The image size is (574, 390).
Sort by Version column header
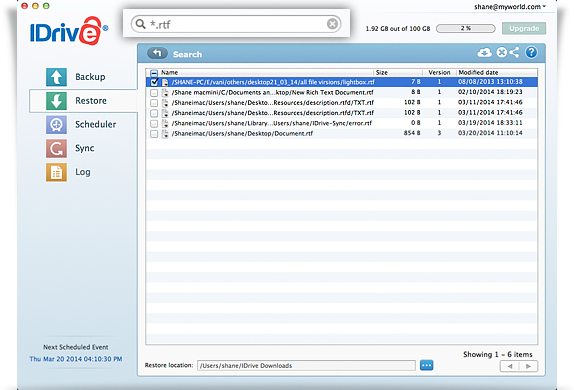[439, 73]
